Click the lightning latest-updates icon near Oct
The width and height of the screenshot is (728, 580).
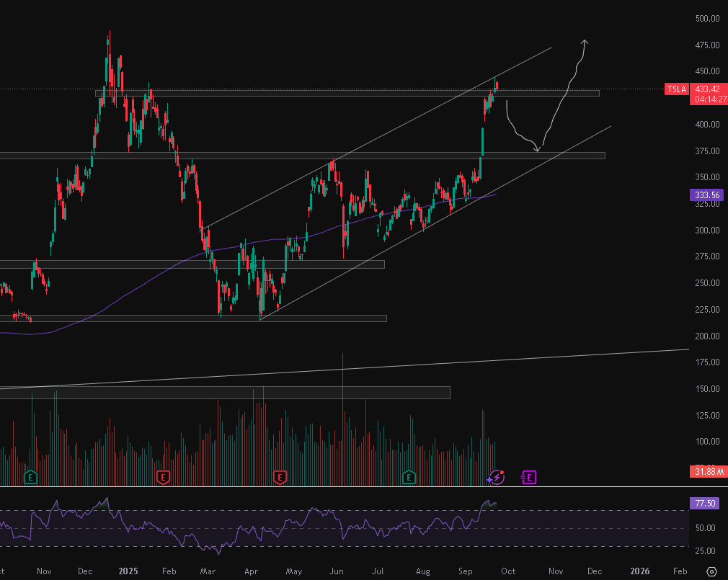[496, 477]
